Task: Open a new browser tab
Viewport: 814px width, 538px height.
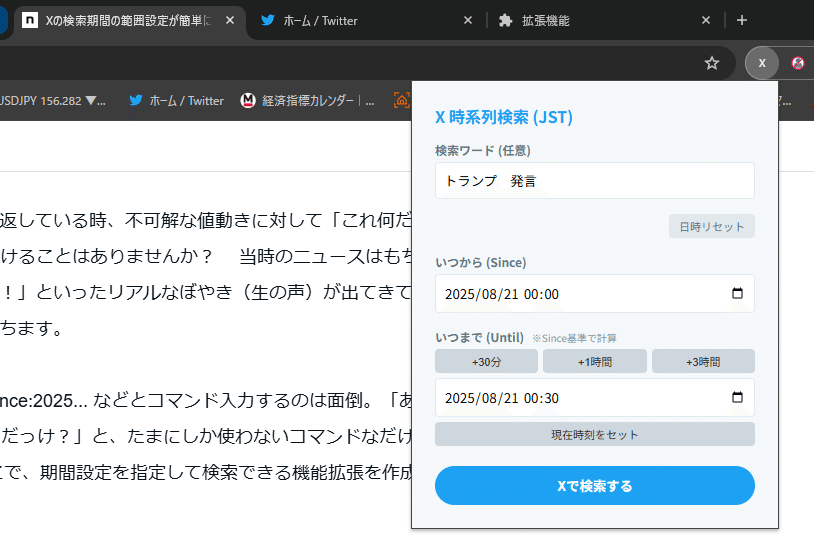Action: pyautogui.click(x=742, y=20)
